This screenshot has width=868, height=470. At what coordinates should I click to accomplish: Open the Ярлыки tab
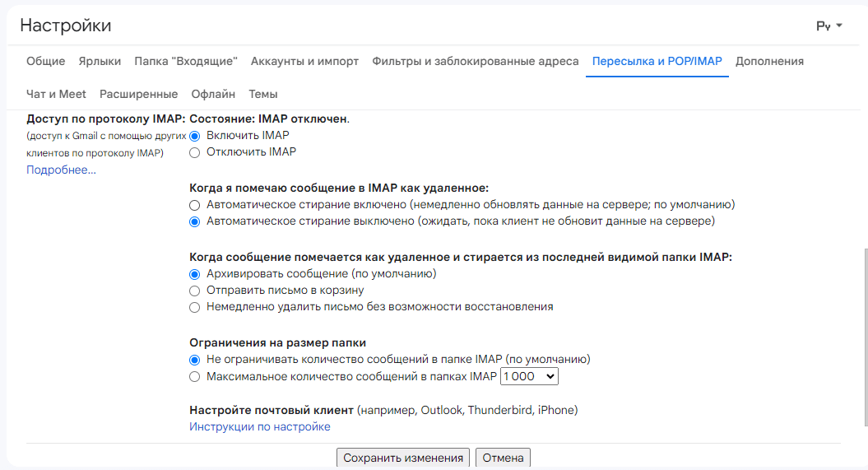(100, 62)
